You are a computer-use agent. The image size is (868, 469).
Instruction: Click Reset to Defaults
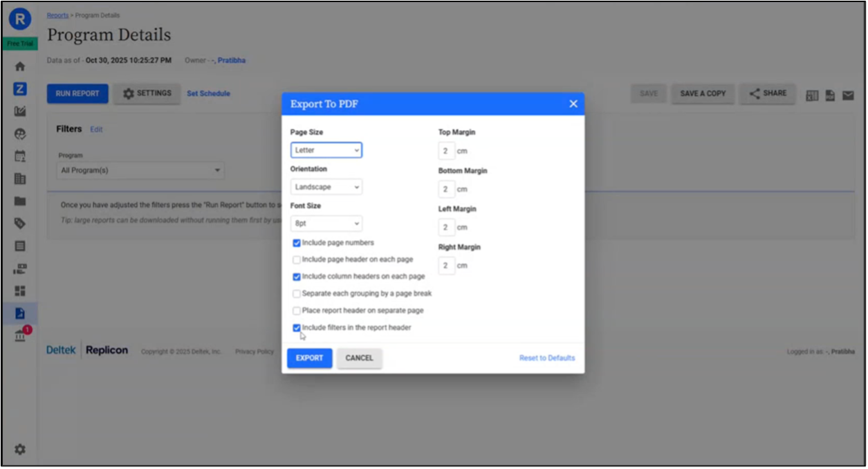546,358
